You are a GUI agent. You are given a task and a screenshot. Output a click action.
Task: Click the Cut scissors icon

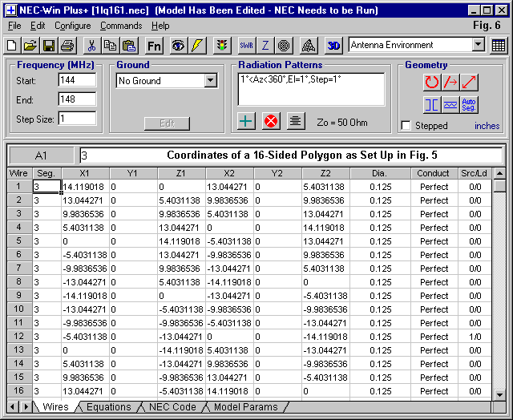[91, 46]
